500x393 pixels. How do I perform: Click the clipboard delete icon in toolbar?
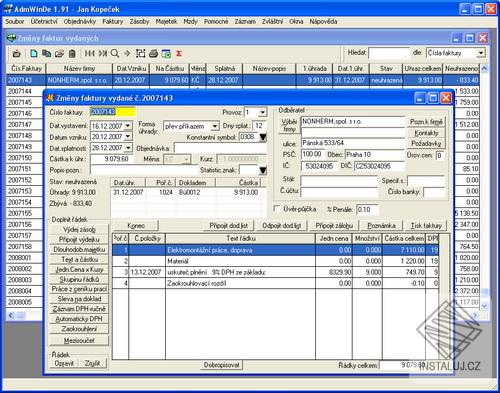[72, 53]
